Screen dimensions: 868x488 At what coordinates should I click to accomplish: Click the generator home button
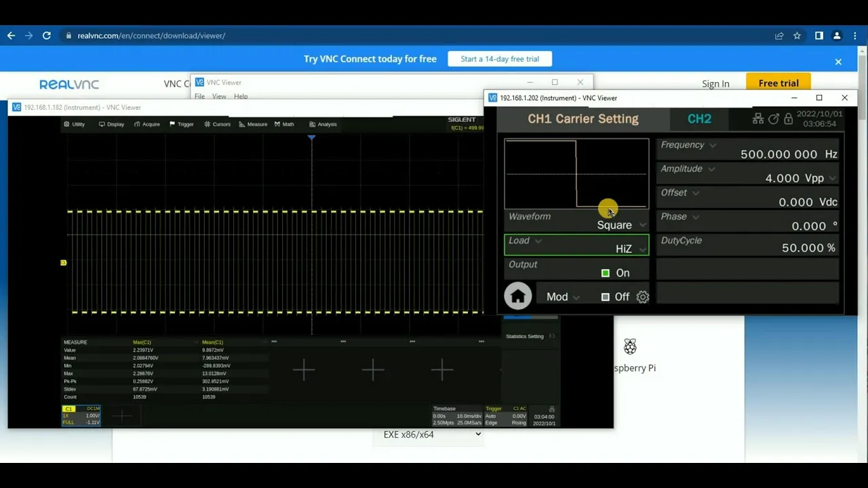click(x=517, y=296)
